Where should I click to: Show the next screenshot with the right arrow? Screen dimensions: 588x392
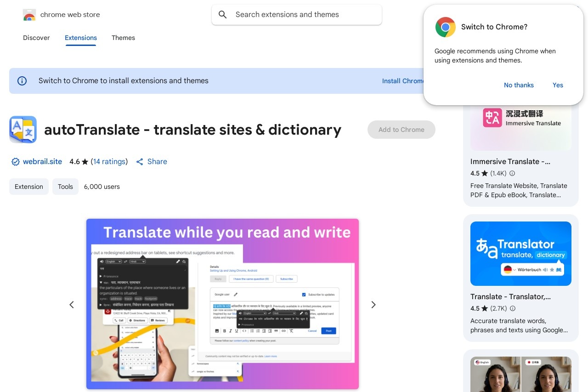click(373, 305)
